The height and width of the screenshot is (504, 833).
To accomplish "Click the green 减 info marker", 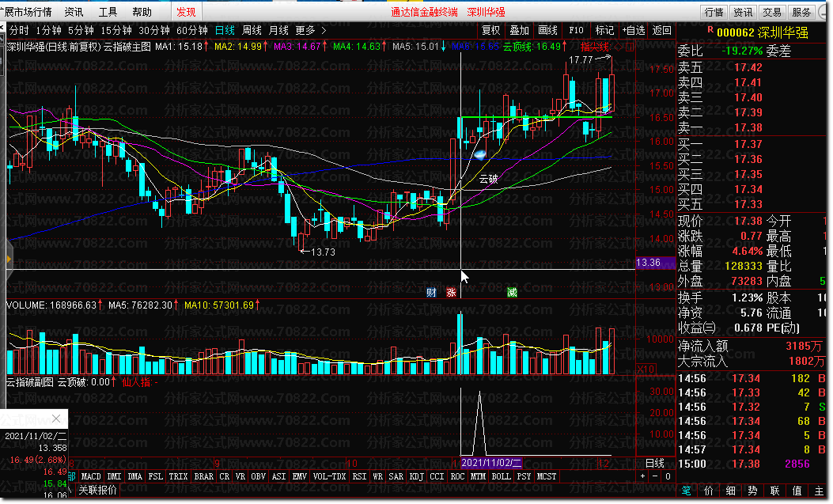I will [512, 293].
